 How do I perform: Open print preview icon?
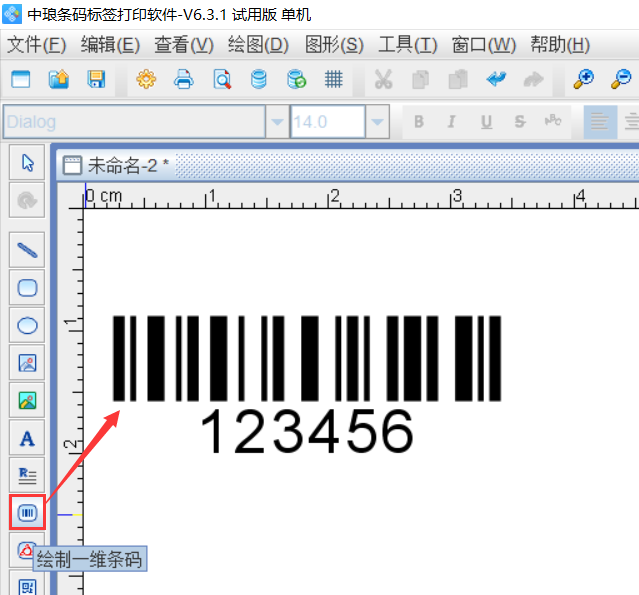(x=222, y=79)
